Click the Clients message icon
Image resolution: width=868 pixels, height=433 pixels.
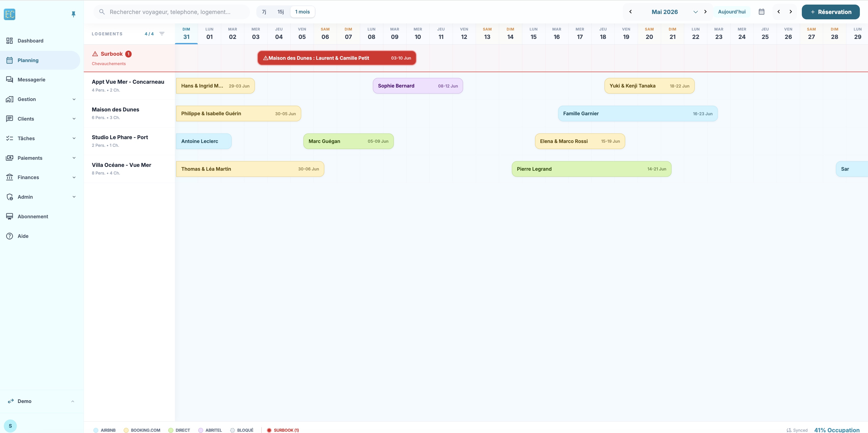[x=9, y=119]
